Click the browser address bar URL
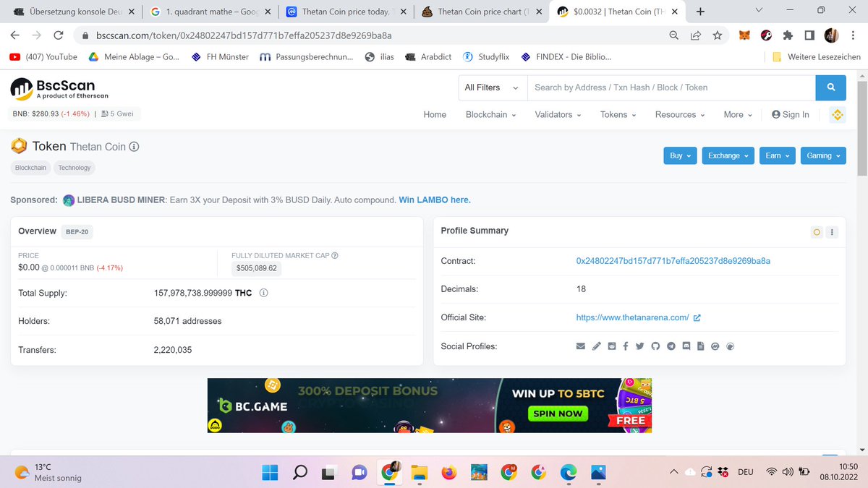Image resolution: width=868 pixels, height=488 pixels. tap(244, 35)
